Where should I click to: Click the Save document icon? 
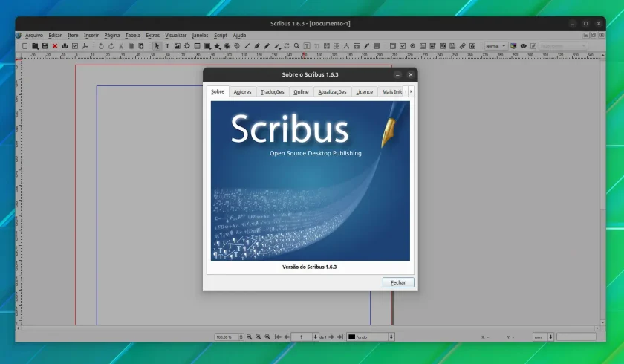point(45,46)
